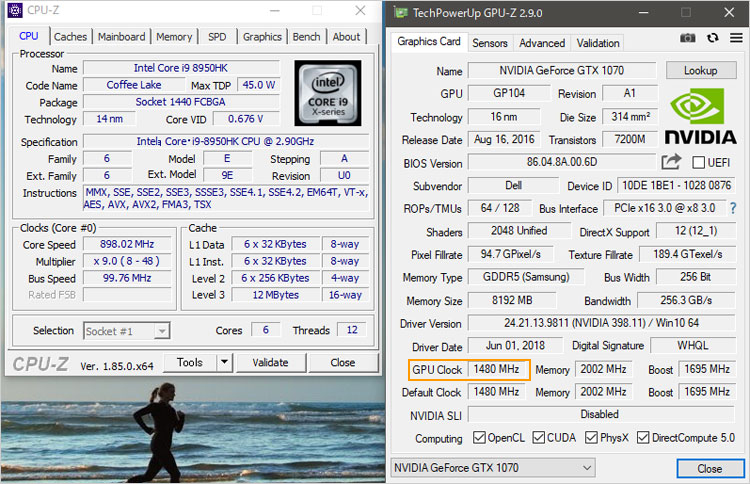The image size is (750, 484).
Task: Click the Release Date value Aug 16, 2016
Action: [x=504, y=139]
